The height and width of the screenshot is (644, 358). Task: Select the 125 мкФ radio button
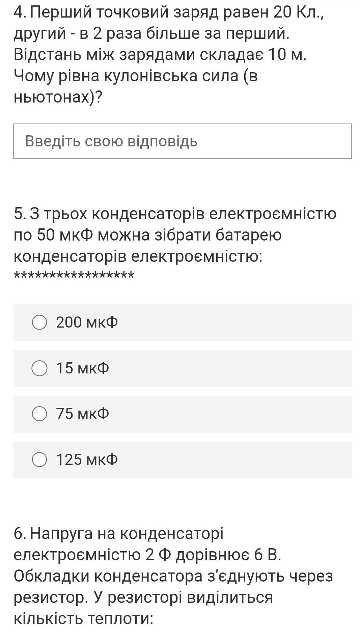[39, 459]
